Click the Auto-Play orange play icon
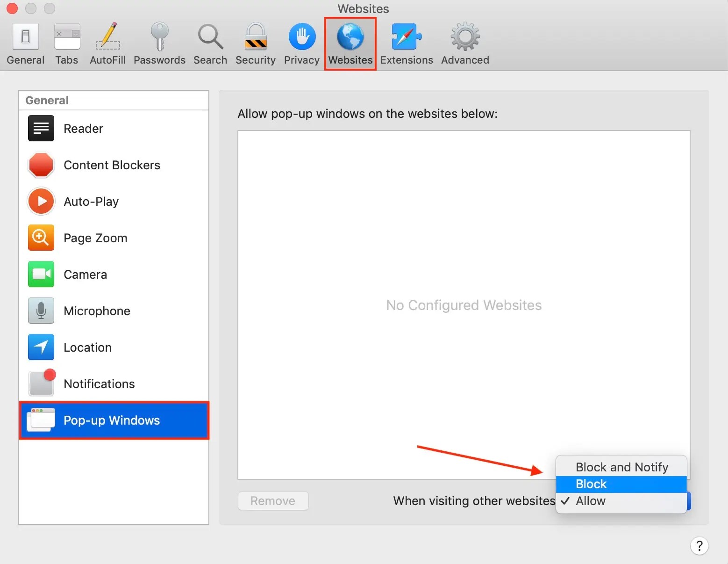 click(x=41, y=201)
